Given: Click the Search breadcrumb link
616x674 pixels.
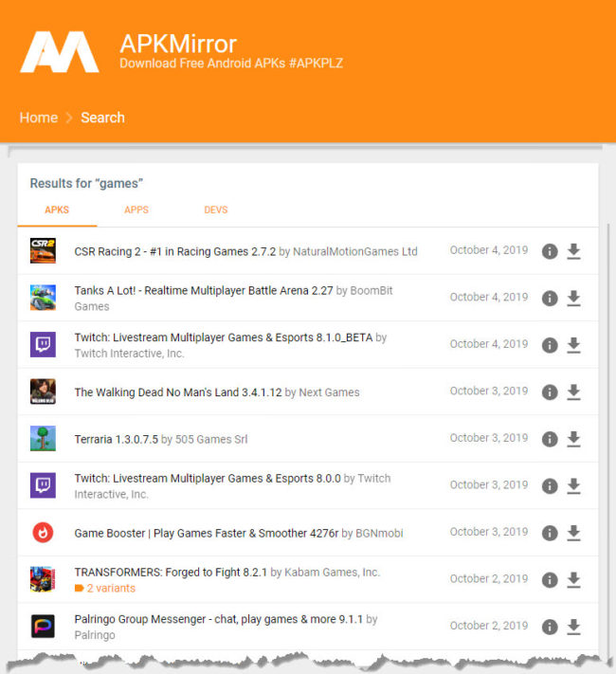Looking at the screenshot, I should pos(102,118).
